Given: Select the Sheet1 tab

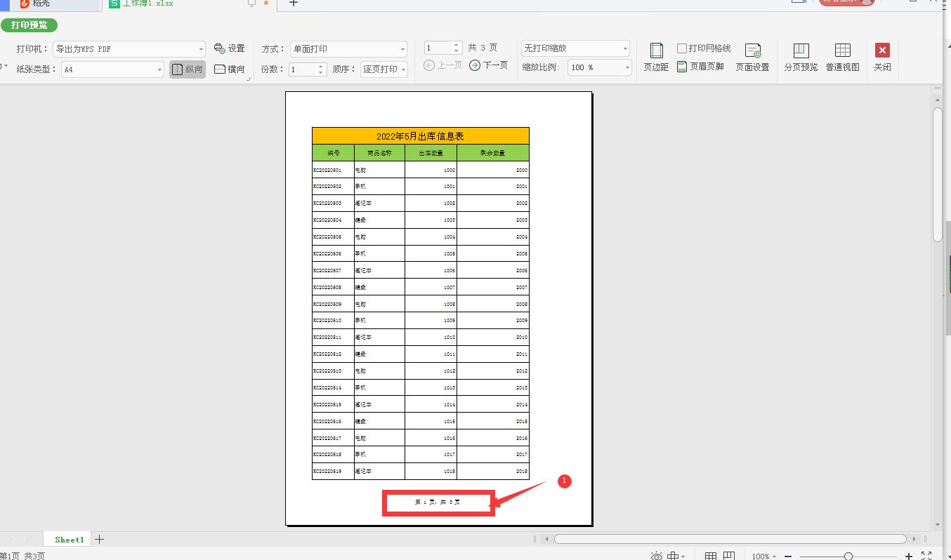Looking at the screenshot, I should (x=67, y=539).
